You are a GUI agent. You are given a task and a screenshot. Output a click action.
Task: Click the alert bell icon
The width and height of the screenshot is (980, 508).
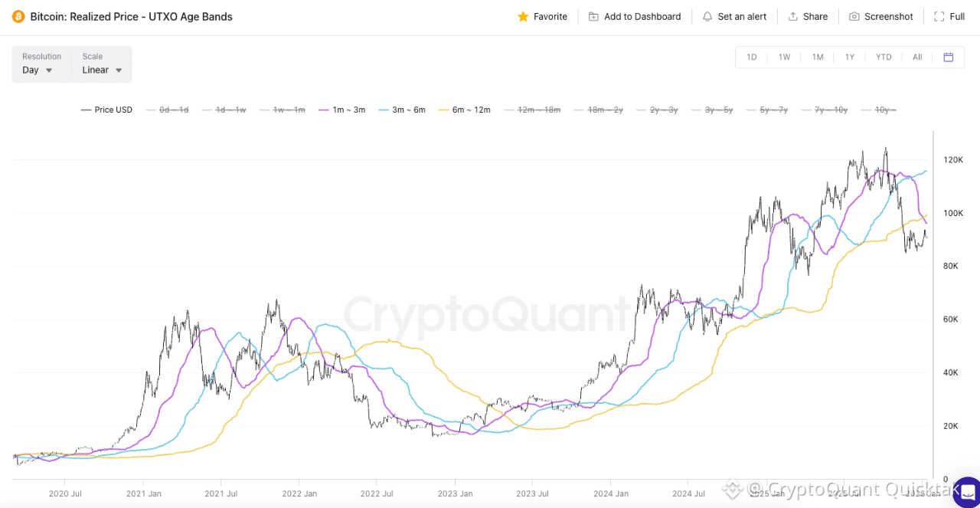[x=707, y=16]
